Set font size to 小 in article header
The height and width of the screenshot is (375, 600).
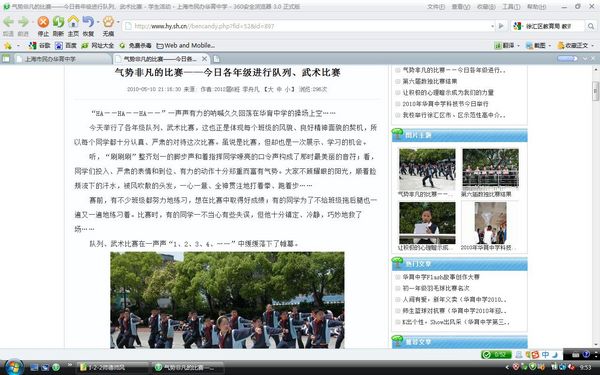click(287, 89)
